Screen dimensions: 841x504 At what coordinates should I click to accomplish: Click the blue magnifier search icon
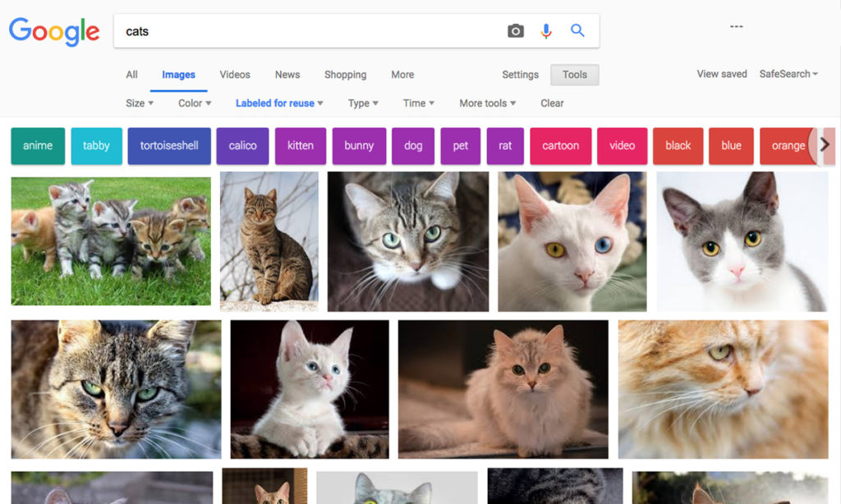click(577, 30)
